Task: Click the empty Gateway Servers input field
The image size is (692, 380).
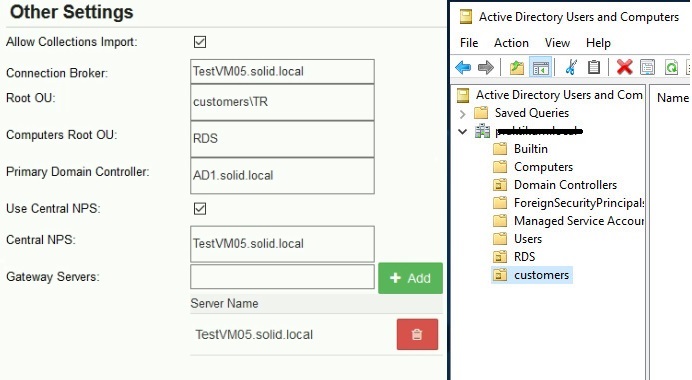Action: pyautogui.click(x=282, y=277)
